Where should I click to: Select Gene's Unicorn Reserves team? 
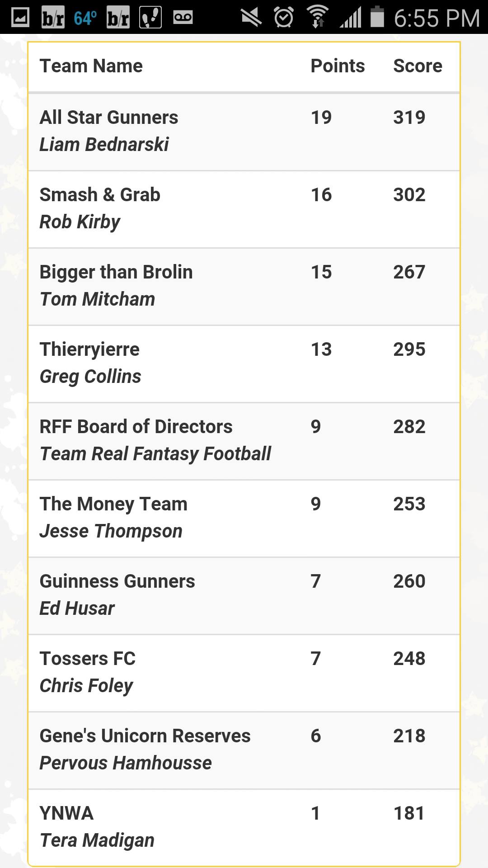pyautogui.click(x=244, y=750)
